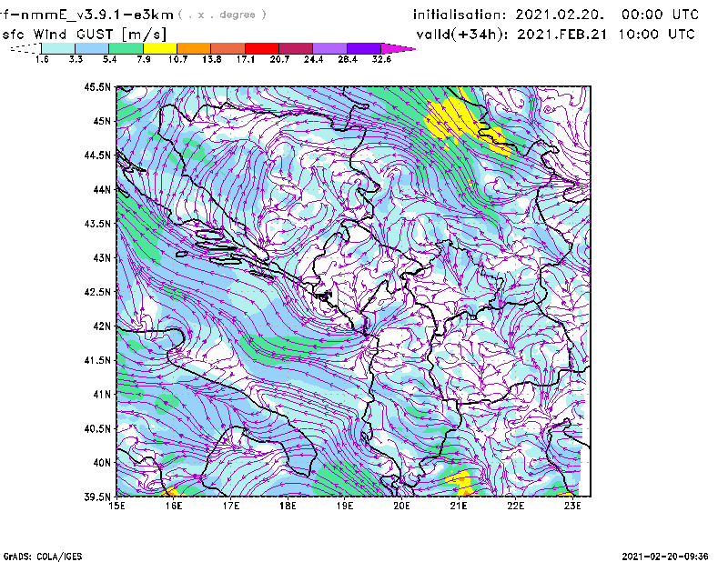Choose the light blue 3.3–5.4 legend swatch
This screenshot has height=562, width=728.
(x=93, y=48)
